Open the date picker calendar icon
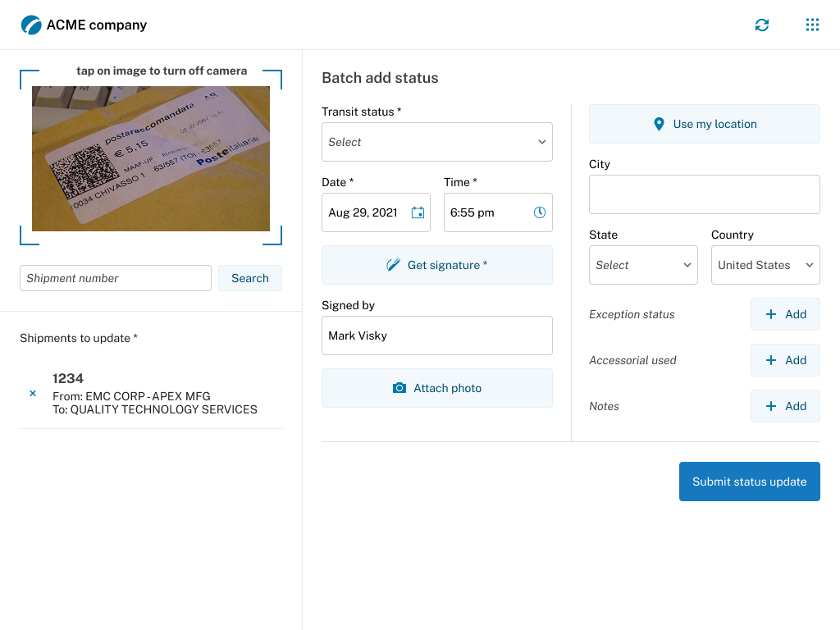Image resolution: width=840 pixels, height=630 pixels. 418,212
